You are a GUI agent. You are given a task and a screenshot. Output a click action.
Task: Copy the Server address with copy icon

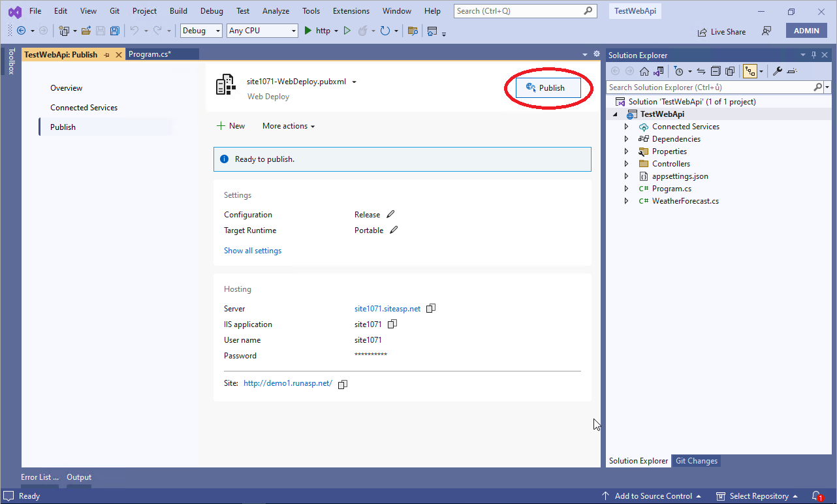tap(431, 309)
